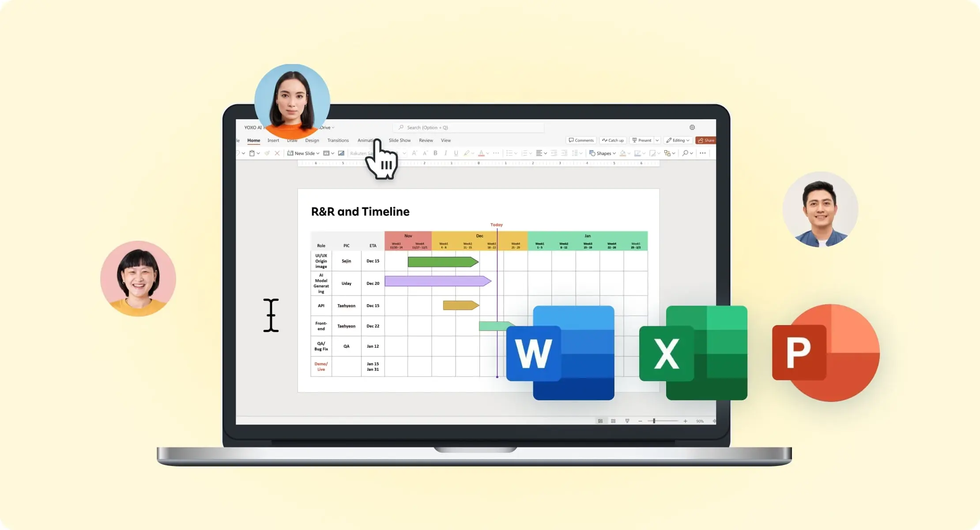Viewport: 980px width, 530px height.
Task: Open the Review menu tab
Action: click(x=426, y=140)
